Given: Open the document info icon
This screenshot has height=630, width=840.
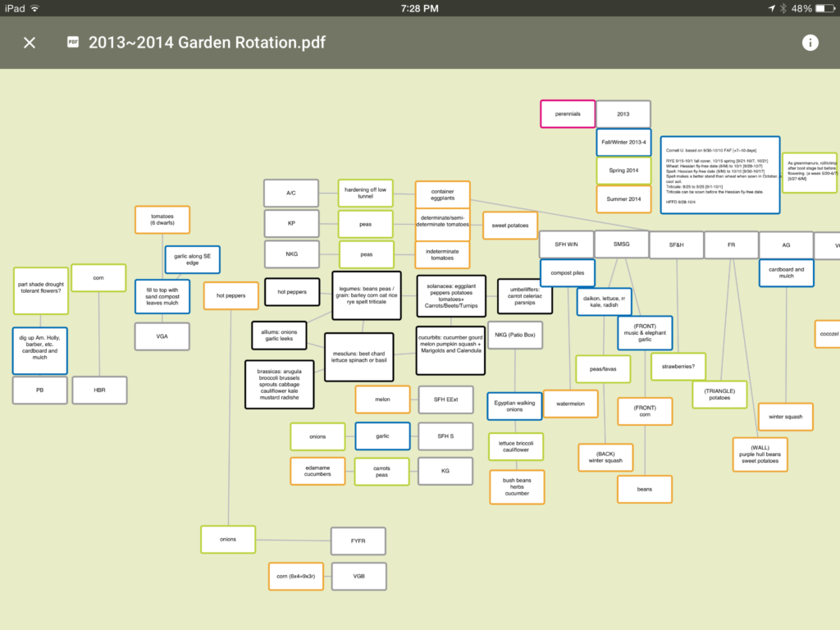Looking at the screenshot, I should point(810,43).
